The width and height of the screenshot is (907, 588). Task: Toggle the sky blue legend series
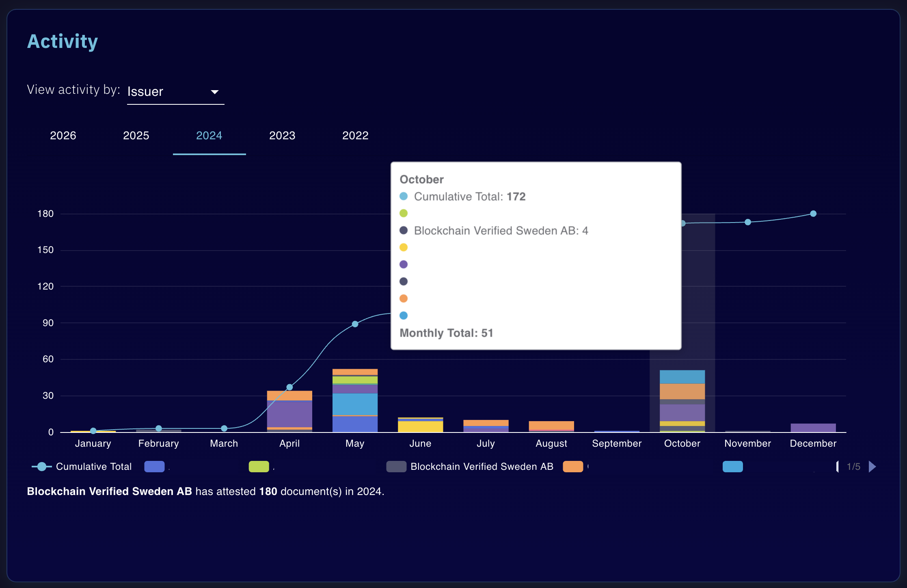point(732,467)
